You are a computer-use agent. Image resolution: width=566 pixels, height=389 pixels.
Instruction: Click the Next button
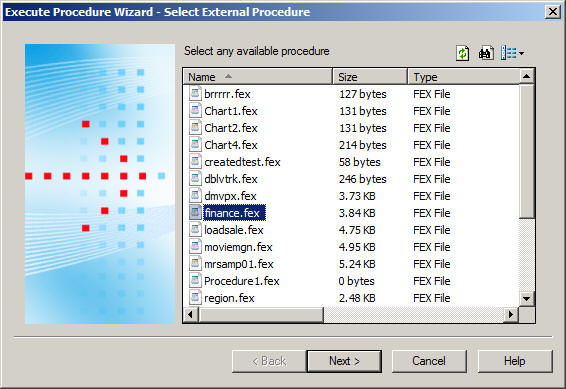[344, 361]
